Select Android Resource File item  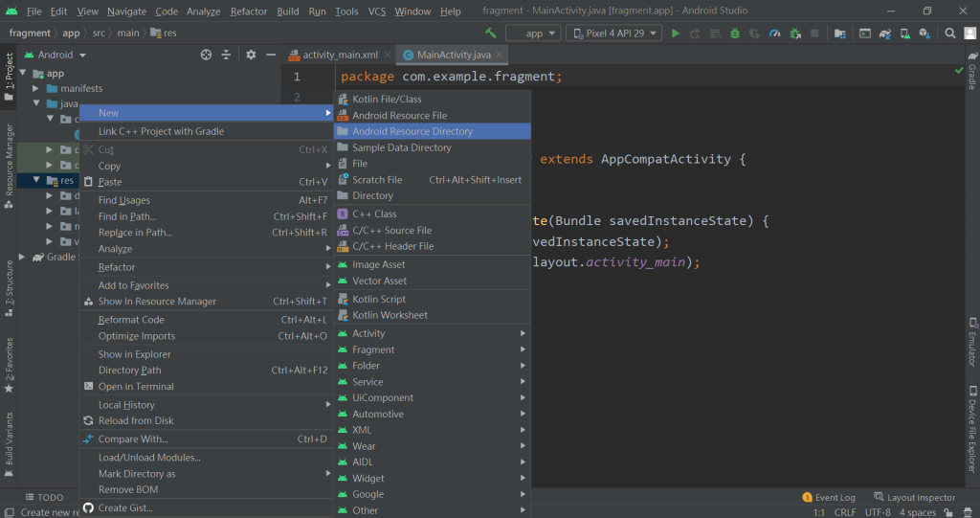click(x=433, y=115)
